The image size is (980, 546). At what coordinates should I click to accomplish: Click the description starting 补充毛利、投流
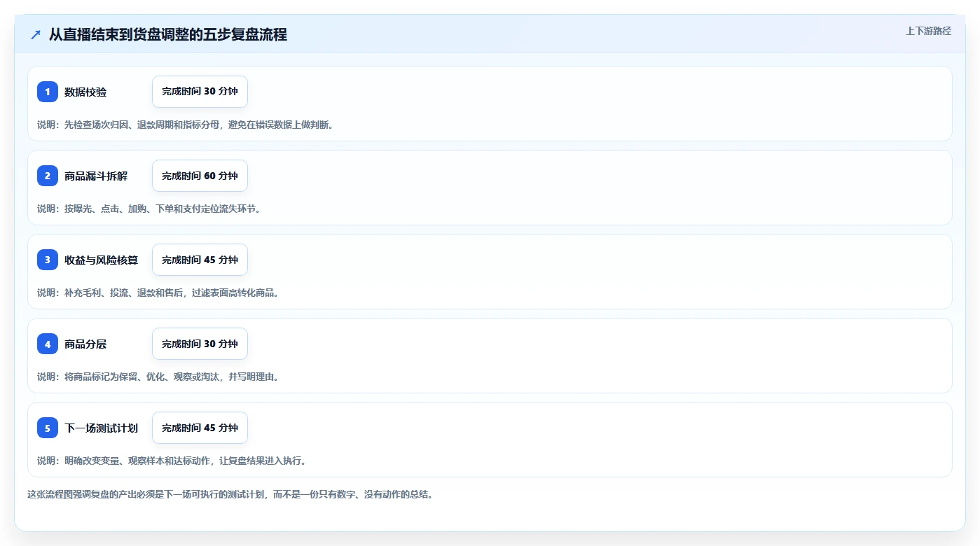[158, 293]
